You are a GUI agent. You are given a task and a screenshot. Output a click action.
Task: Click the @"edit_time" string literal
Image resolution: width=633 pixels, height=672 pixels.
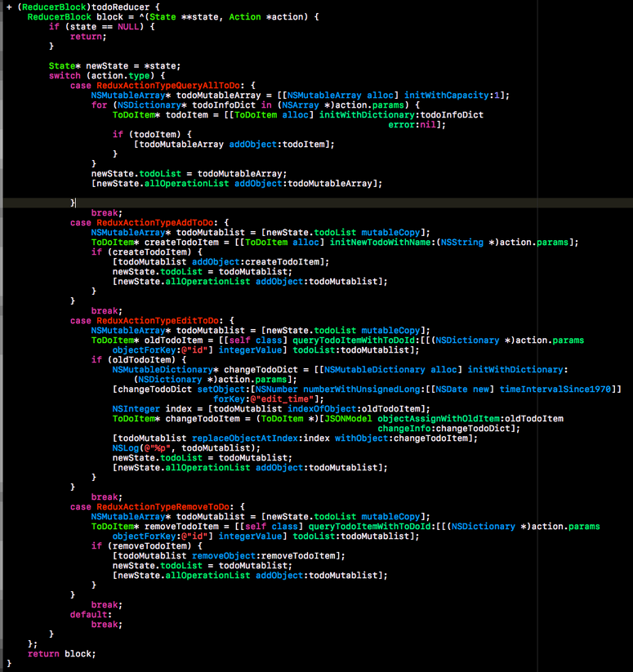(267, 398)
